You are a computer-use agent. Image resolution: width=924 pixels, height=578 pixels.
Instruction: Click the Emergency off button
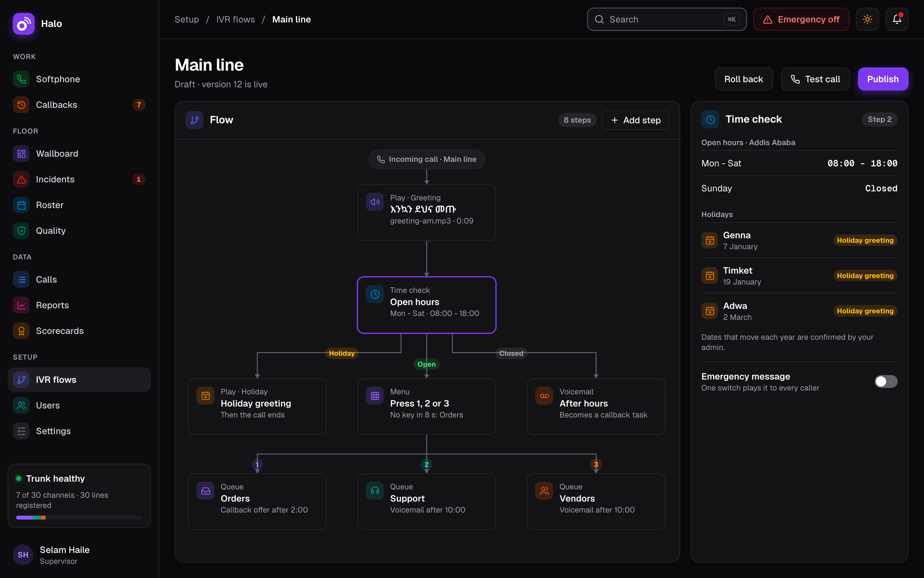[801, 19]
